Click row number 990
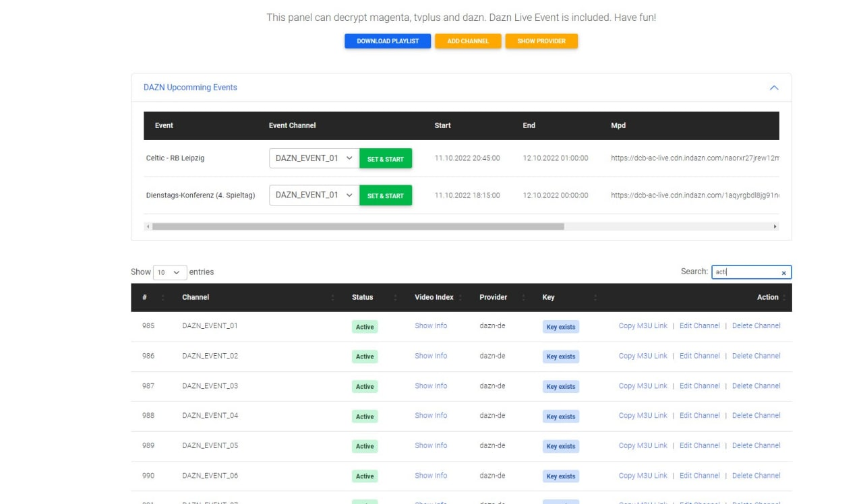863x504 pixels. tap(148, 475)
